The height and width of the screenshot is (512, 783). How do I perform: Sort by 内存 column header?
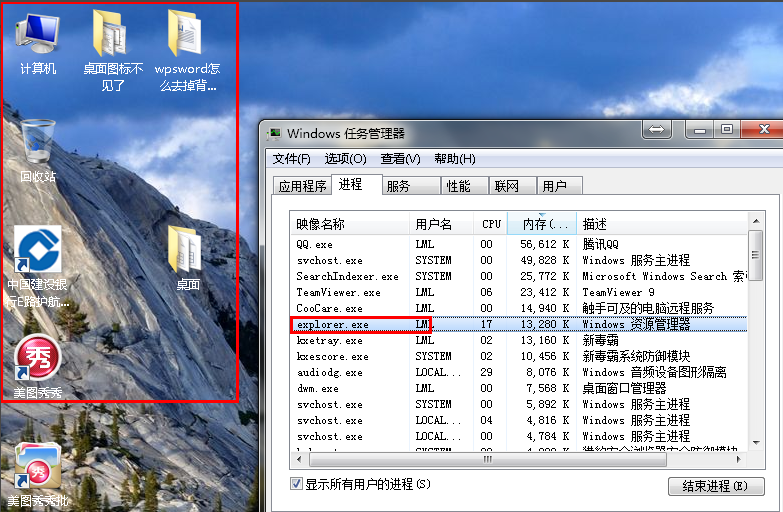pyautogui.click(x=542, y=224)
